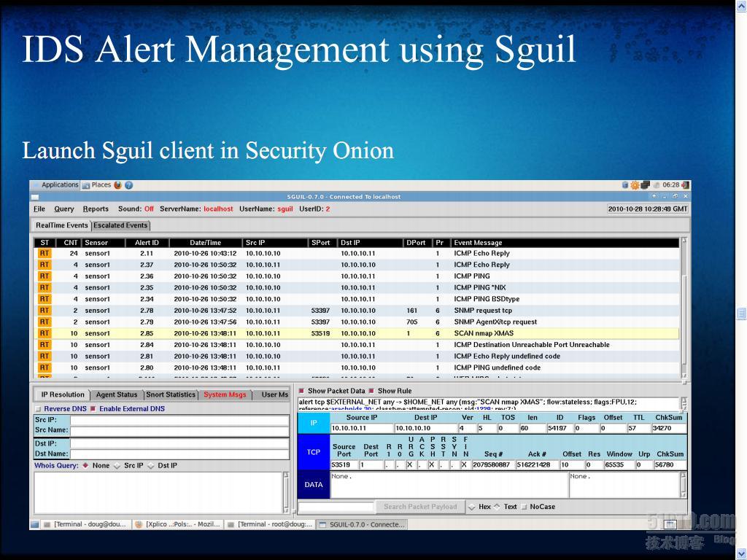Click the event list vertical scrollbar
Image resolution: width=747 pixels, height=560 pixels.
coord(684,309)
